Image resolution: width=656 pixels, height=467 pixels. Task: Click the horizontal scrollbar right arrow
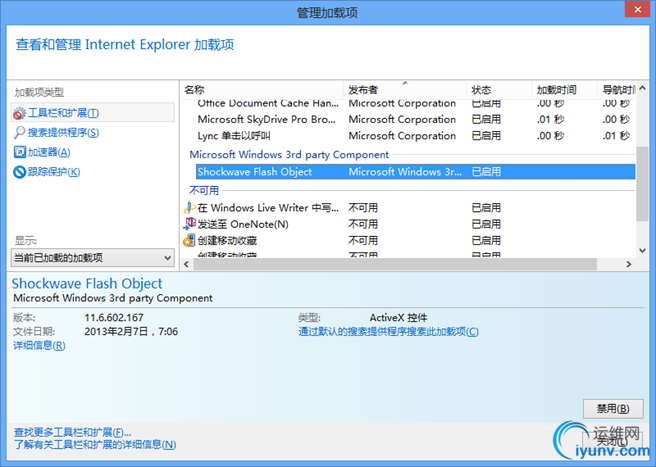pyautogui.click(x=628, y=264)
